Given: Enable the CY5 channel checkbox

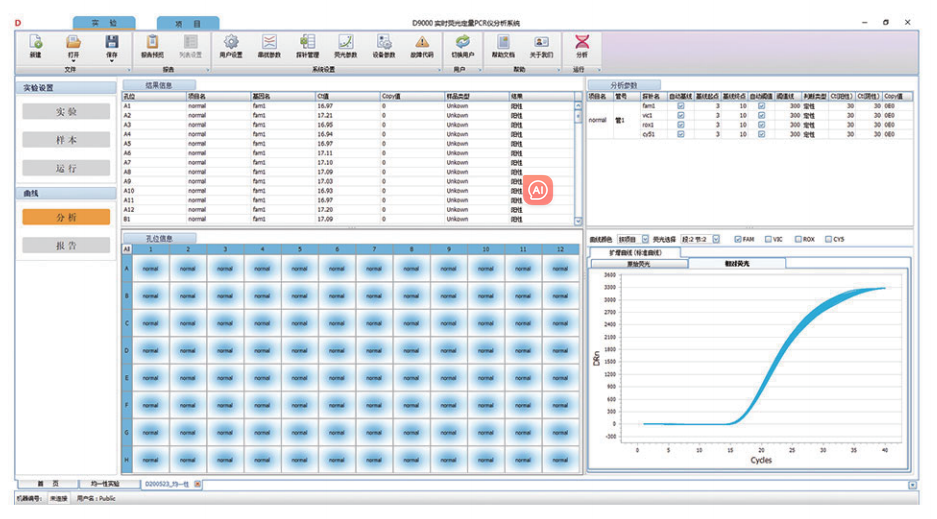Looking at the screenshot, I should coord(828,239).
